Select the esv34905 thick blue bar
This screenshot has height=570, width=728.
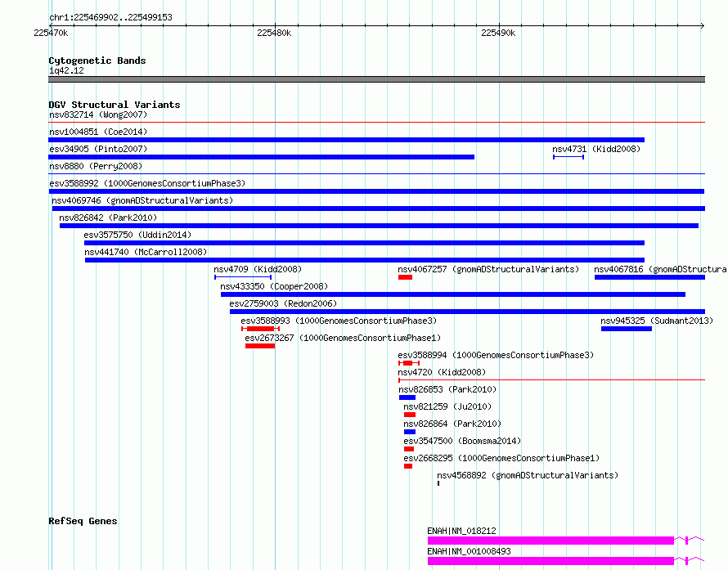coord(262,157)
